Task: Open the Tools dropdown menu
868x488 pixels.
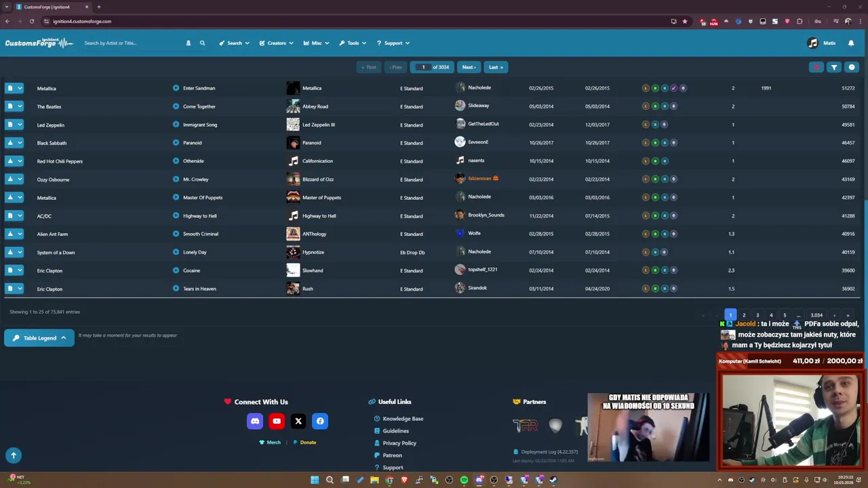Action: coord(353,43)
